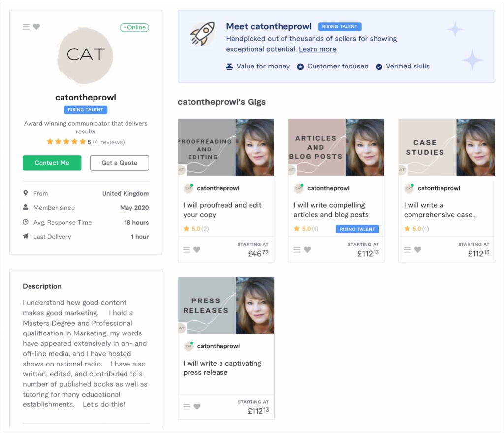Click the heart icon on seller profile card
This screenshot has width=504, height=433.
36,27
